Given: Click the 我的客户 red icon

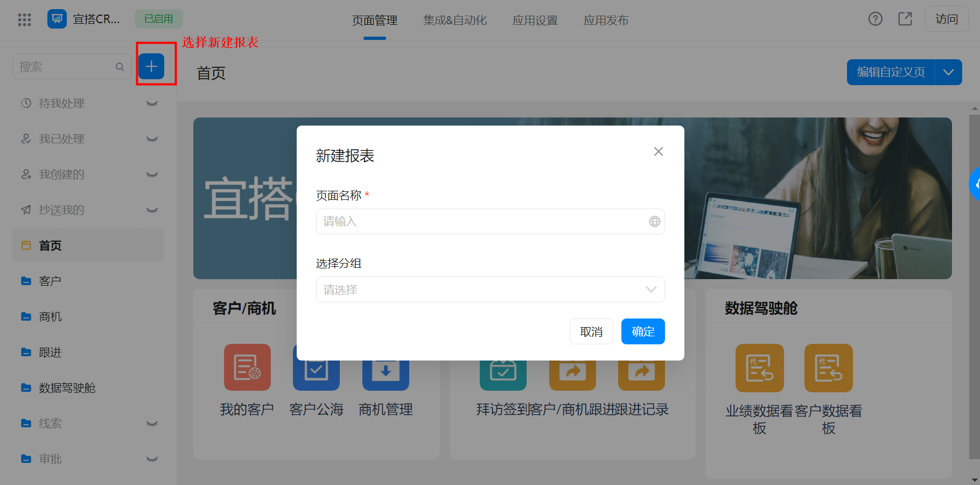Looking at the screenshot, I should pos(247,368).
